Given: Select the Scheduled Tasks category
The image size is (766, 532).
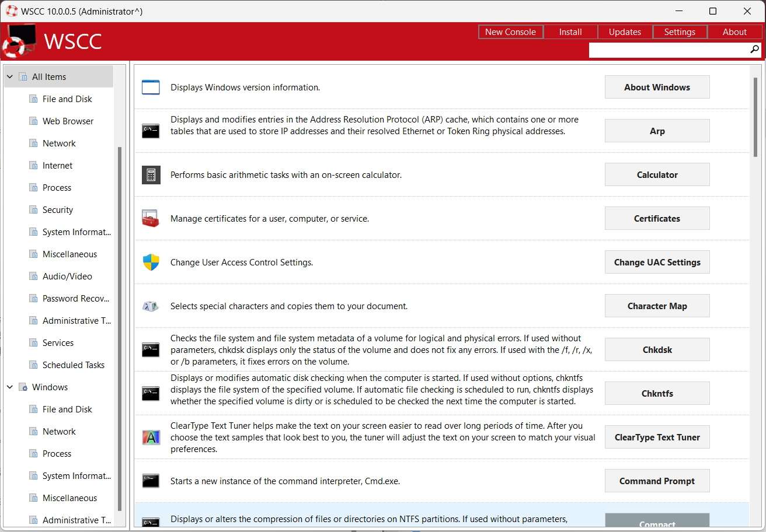Looking at the screenshot, I should coord(74,365).
